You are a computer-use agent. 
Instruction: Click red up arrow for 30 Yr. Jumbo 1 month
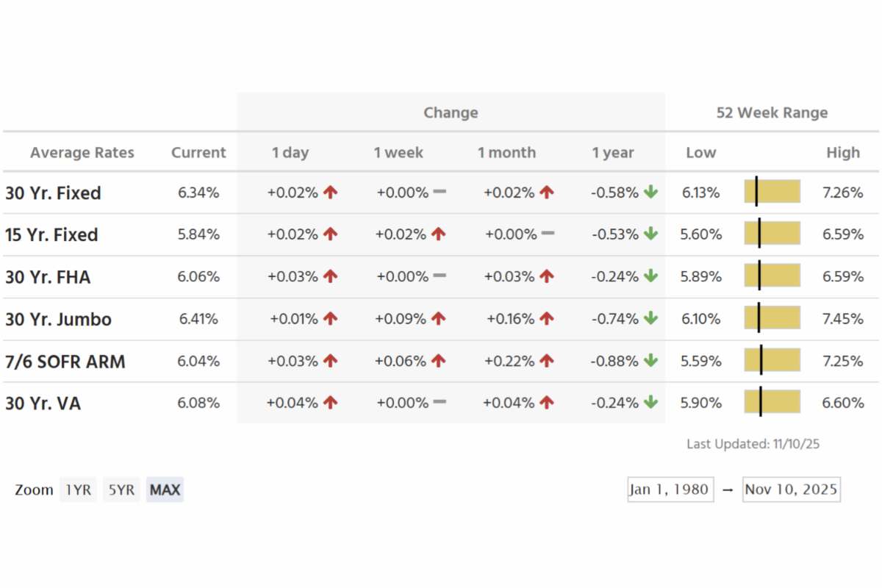[x=546, y=319]
